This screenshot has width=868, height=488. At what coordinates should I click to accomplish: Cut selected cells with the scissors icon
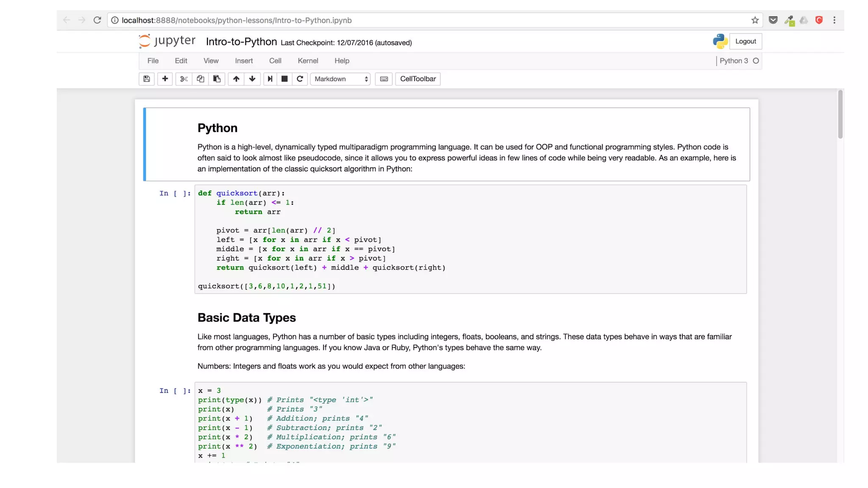coord(184,79)
